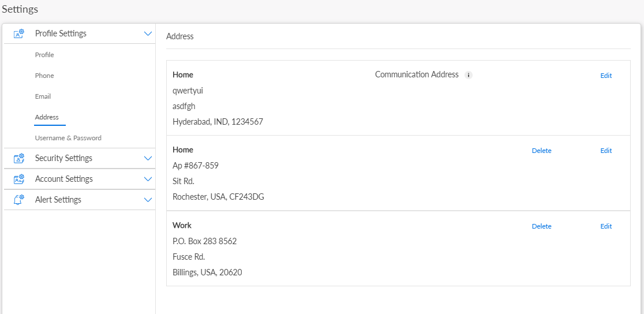Edit the Hyderabad communication address
This screenshot has width=644, height=314.
(606, 76)
